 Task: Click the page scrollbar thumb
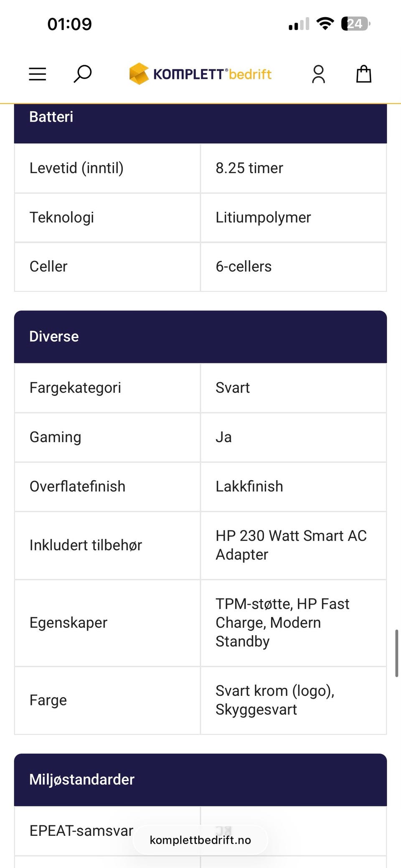click(396, 653)
